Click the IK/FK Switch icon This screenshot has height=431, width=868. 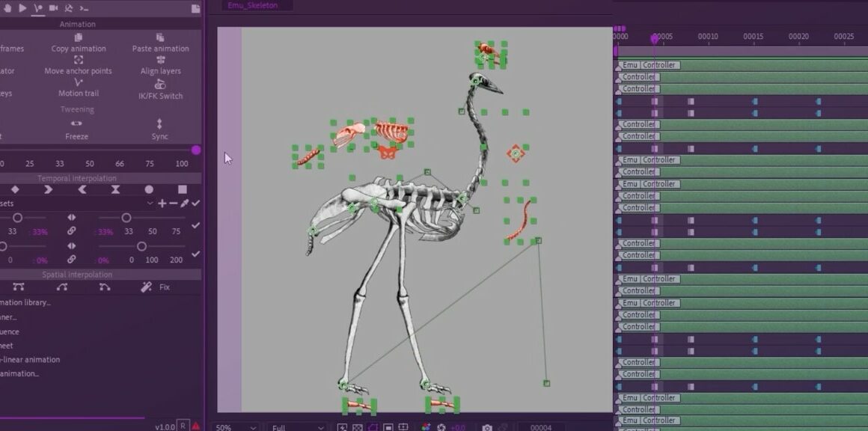pyautogui.click(x=160, y=85)
